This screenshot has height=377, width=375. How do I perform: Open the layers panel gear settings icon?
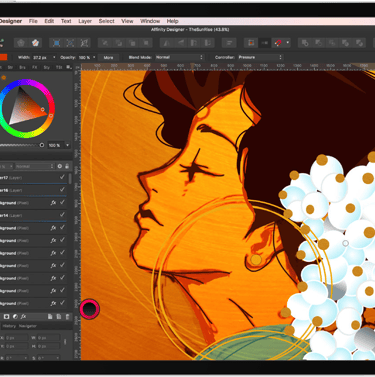[x=60, y=166]
